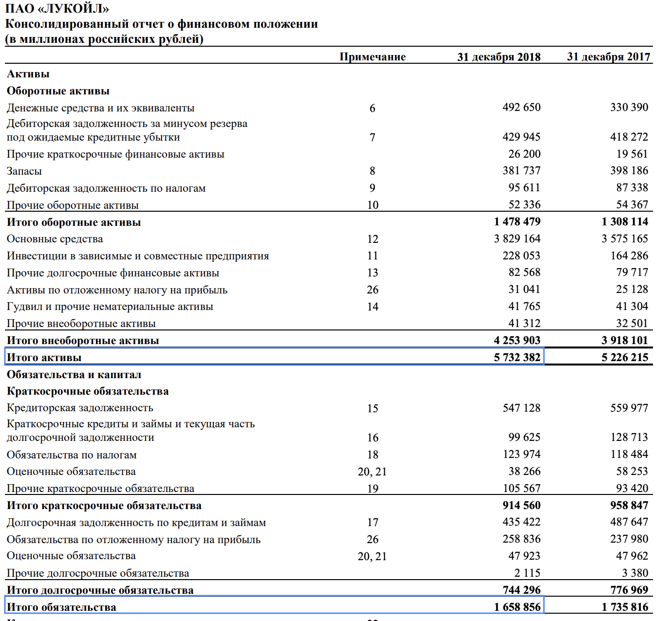Select 'Прочие краткосрочные обязательства' label
Screen dimensions: 672x621
tap(100, 489)
